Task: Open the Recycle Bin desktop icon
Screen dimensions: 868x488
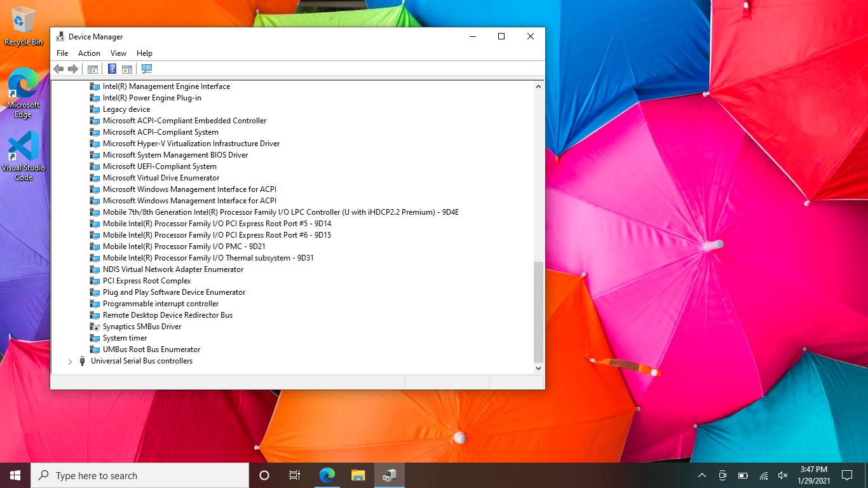Action: click(x=24, y=27)
